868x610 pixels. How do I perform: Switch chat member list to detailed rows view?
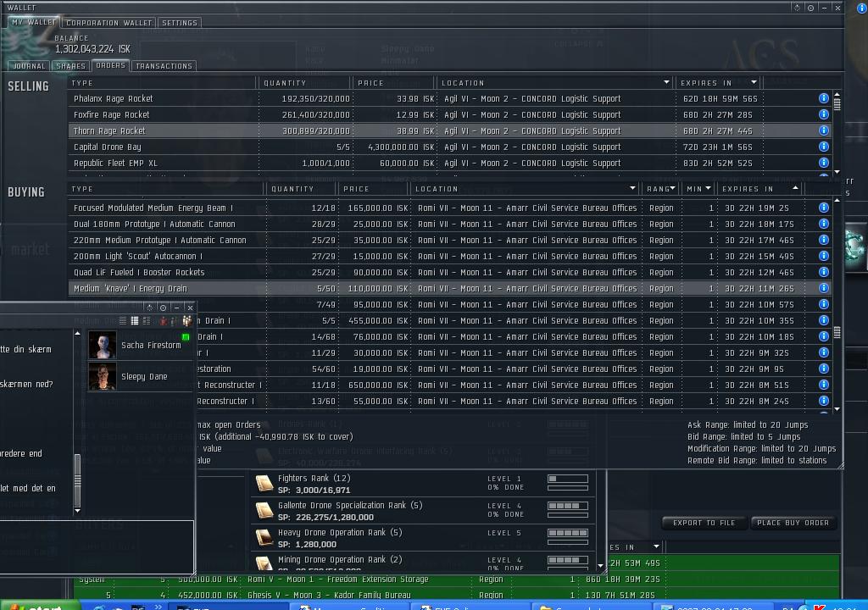coord(135,320)
